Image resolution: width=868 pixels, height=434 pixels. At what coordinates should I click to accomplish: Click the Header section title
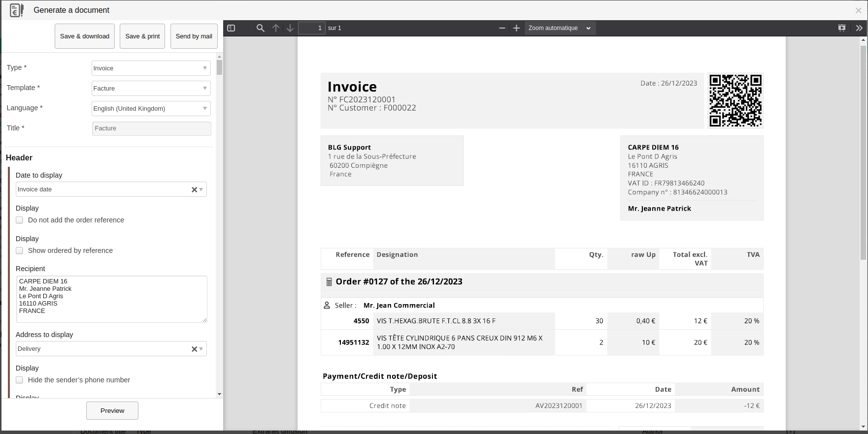tap(19, 158)
